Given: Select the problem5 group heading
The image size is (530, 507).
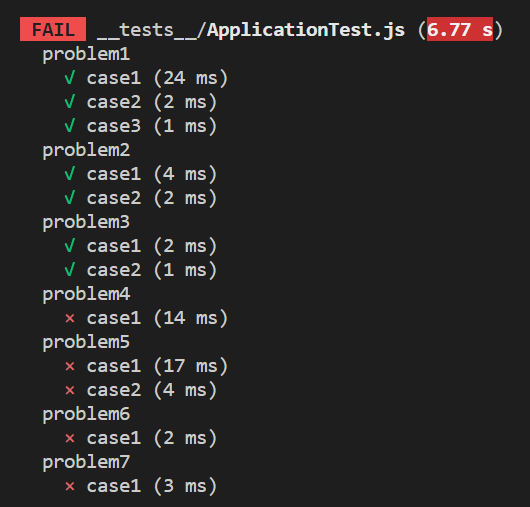Looking at the screenshot, I should coord(86,342).
